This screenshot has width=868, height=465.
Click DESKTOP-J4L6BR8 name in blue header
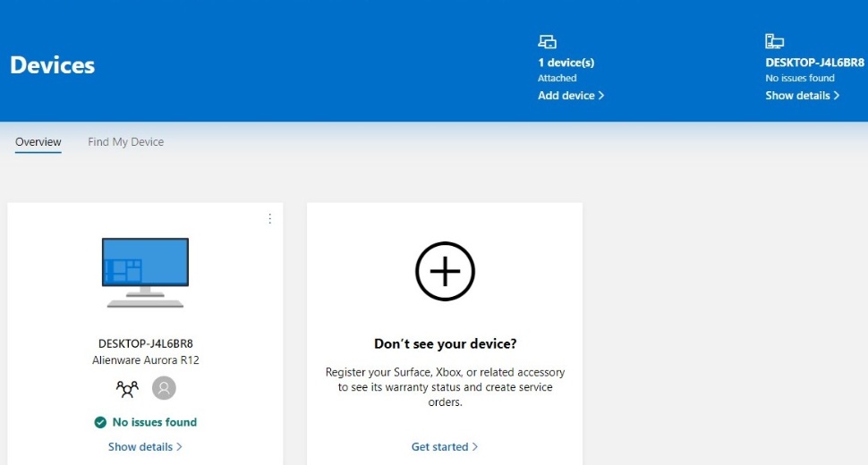814,63
